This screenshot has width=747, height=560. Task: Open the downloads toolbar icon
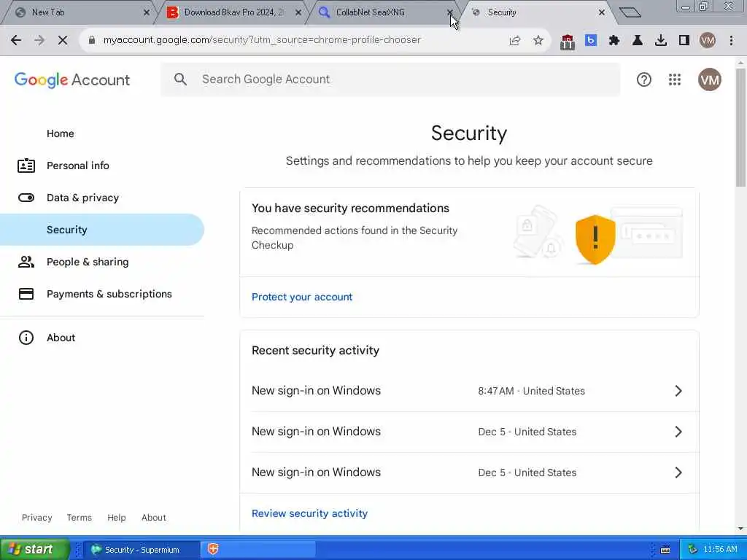pos(661,41)
